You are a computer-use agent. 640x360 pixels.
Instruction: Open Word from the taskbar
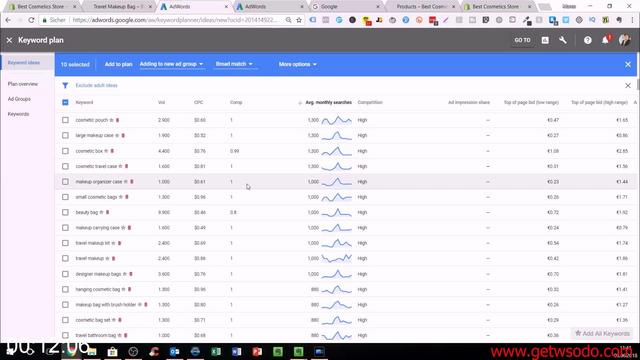click(x=236, y=351)
